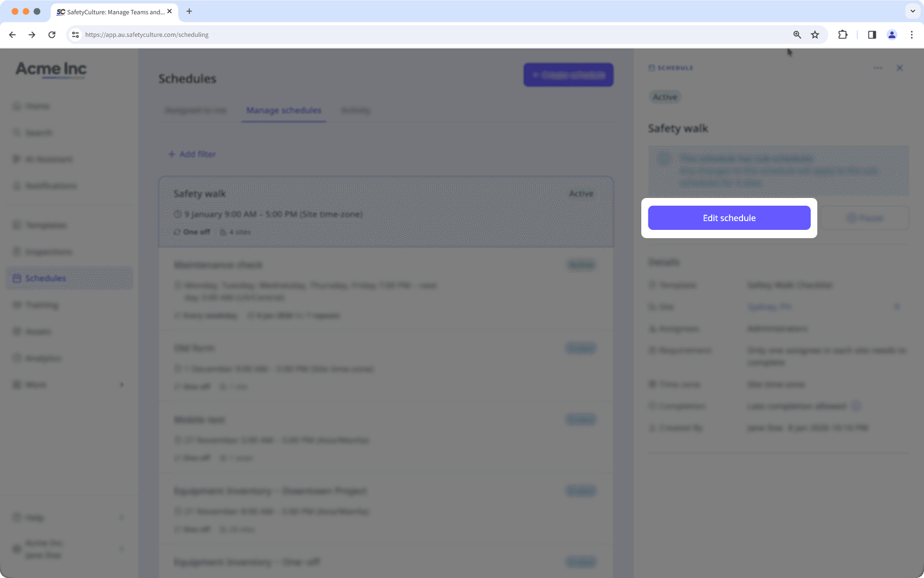
Task: Open the Assets section
Action: (38, 331)
